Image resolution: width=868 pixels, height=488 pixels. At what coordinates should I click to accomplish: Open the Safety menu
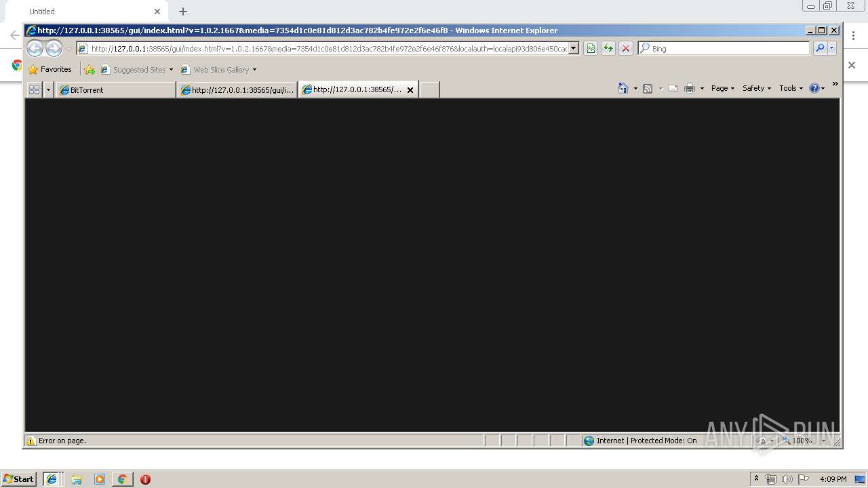click(756, 88)
